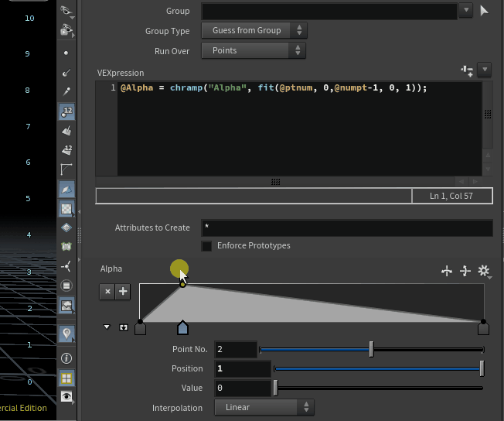This screenshot has height=421, width=504.
Task: Click the Alpha ramp label
Action: tap(111, 269)
